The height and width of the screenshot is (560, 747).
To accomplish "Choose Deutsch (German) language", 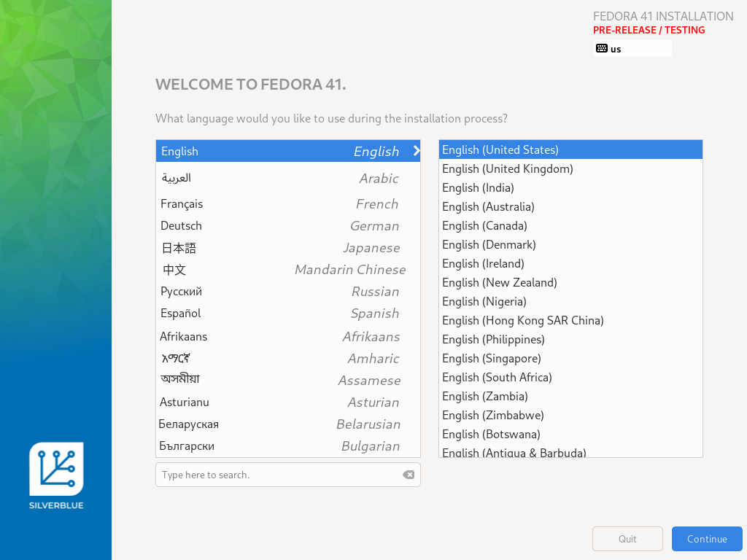I will 287,226.
